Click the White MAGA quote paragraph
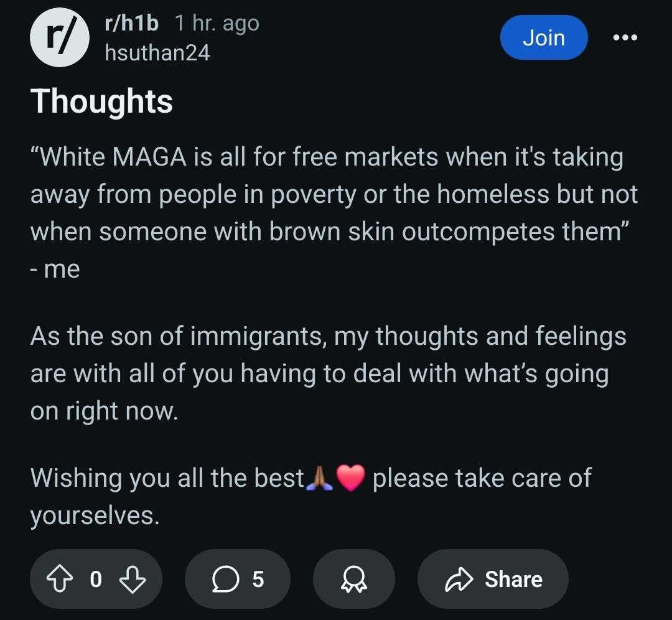 (334, 213)
